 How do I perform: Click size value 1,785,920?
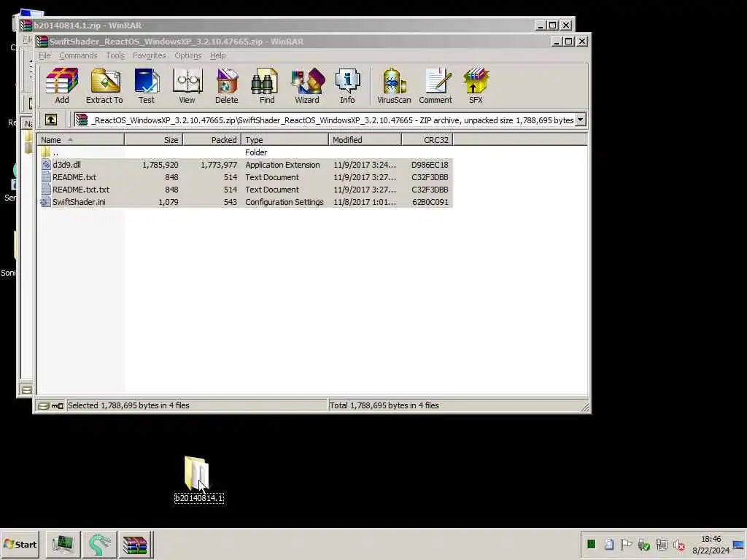pos(160,165)
